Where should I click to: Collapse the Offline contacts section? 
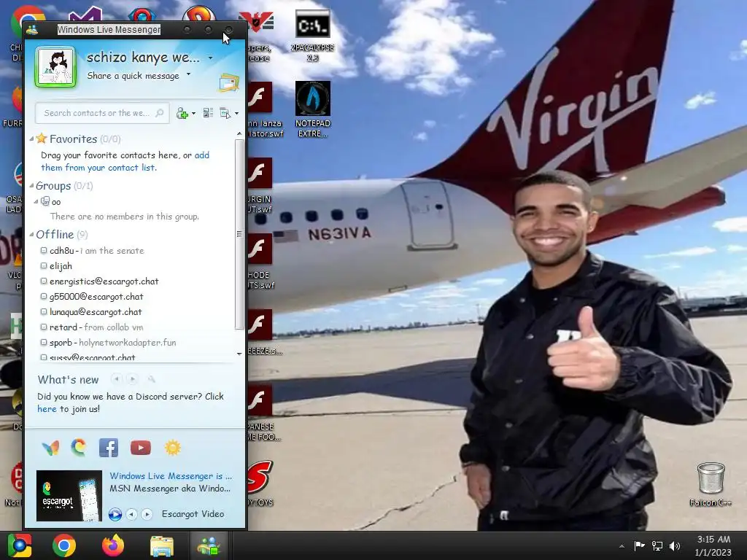point(31,234)
